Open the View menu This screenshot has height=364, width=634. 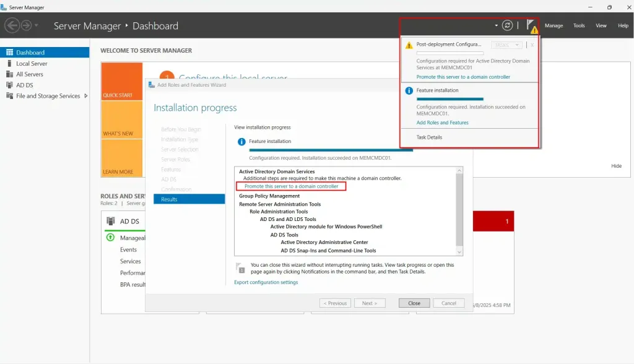(x=601, y=25)
